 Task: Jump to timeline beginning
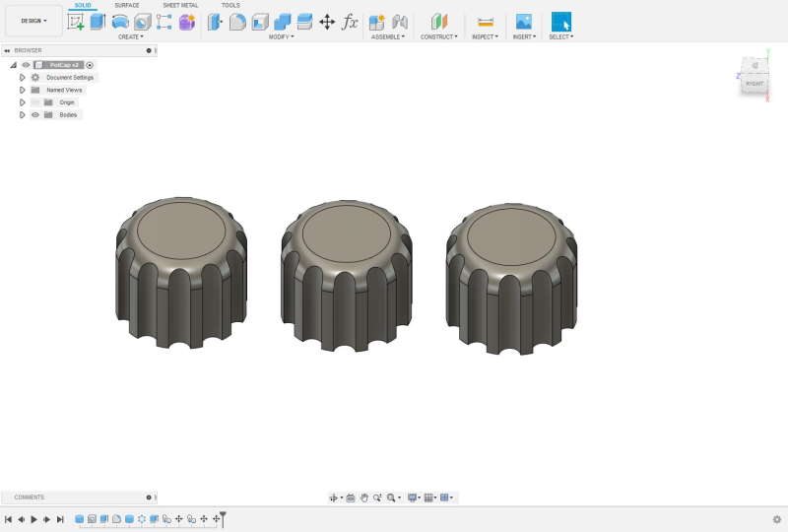pyautogui.click(x=9, y=519)
